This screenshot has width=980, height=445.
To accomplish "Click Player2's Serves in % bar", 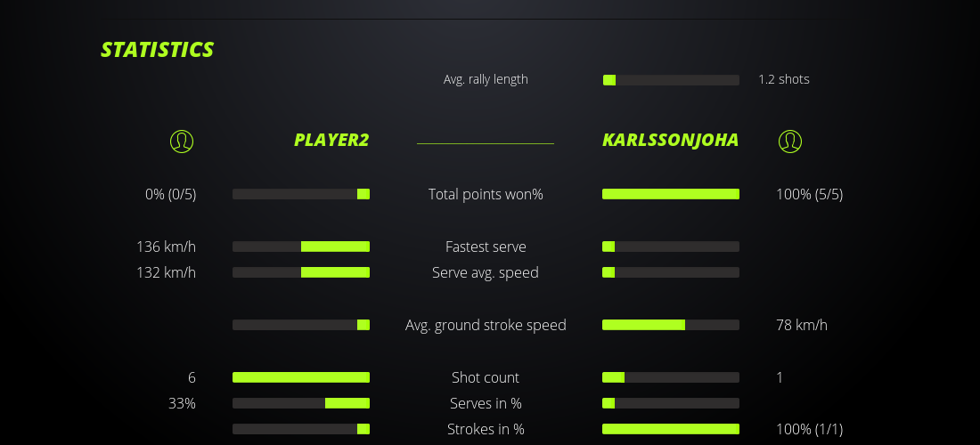I will (x=301, y=403).
